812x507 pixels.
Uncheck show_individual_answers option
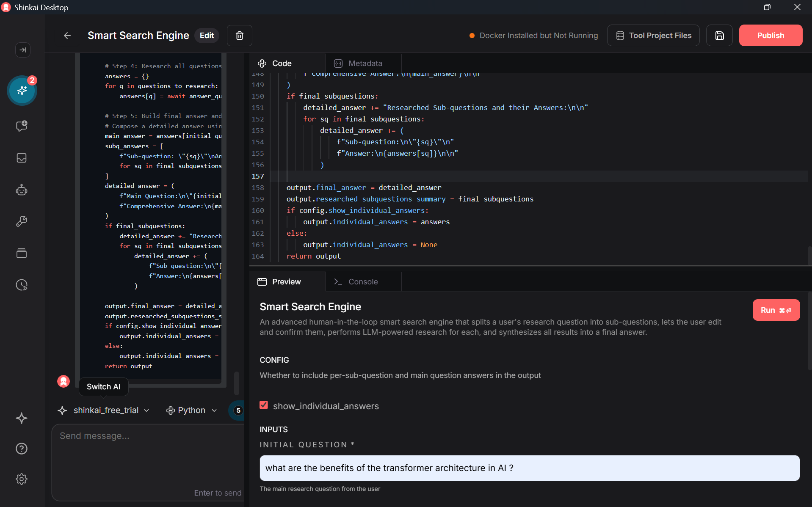[x=264, y=405]
